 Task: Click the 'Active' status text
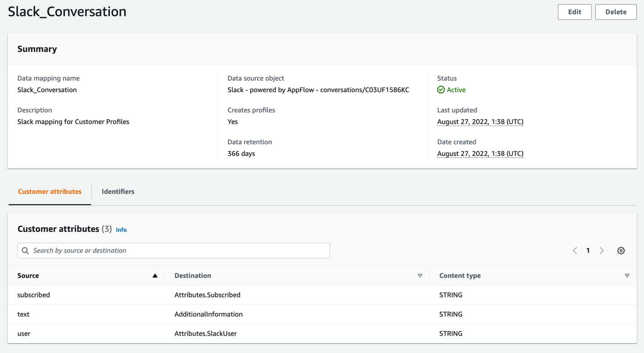(x=456, y=90)
